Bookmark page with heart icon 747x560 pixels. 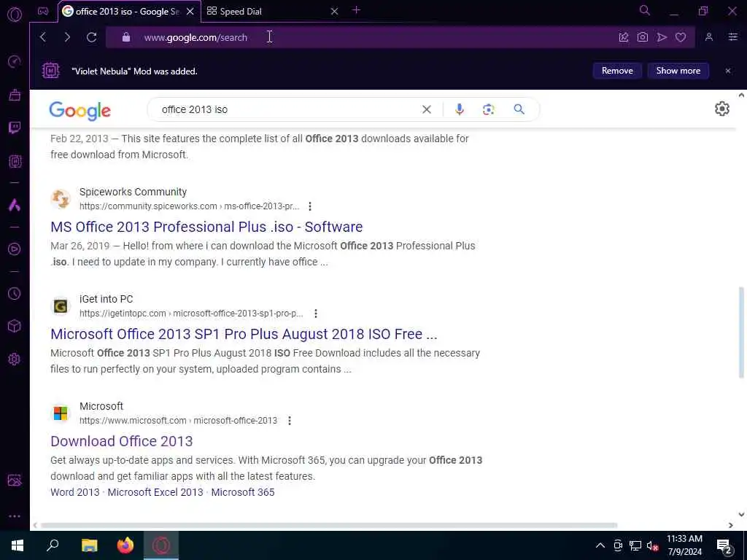[x=681, y=37]
